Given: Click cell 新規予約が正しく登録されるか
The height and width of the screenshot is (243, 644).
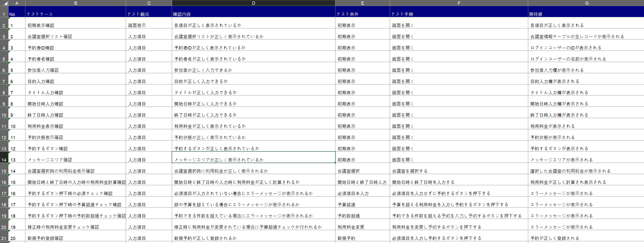Looking at the screenshot, I should (254, 236).
